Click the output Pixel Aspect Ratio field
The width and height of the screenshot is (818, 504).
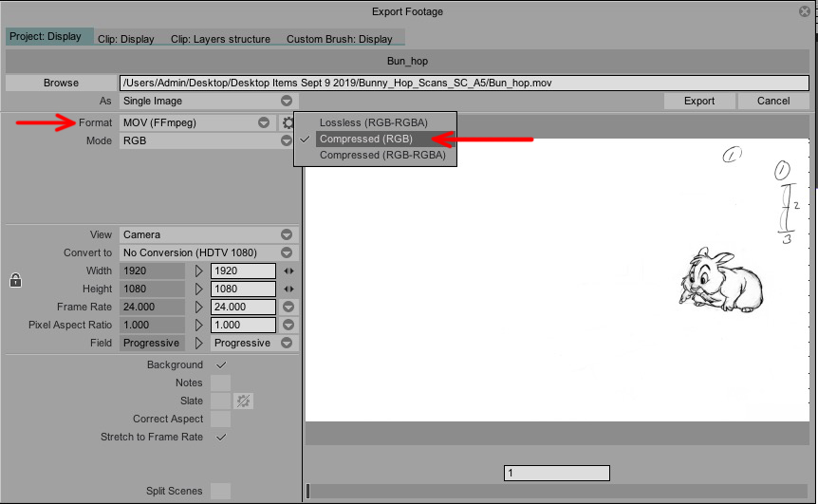(243, 325)
